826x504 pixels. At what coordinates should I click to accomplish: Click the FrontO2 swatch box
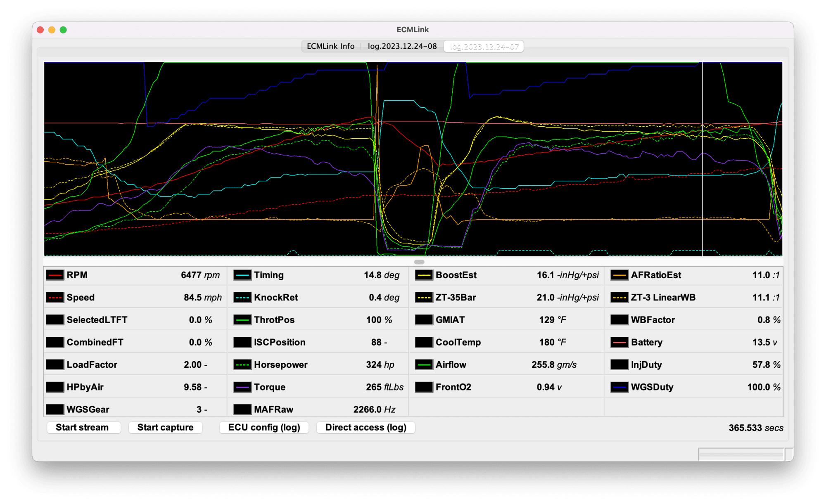point(424,387)
